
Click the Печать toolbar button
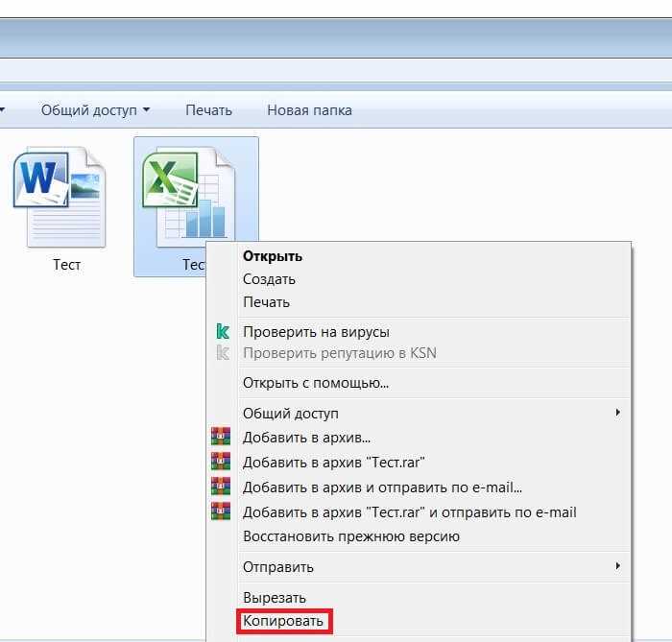pos(208,110)
